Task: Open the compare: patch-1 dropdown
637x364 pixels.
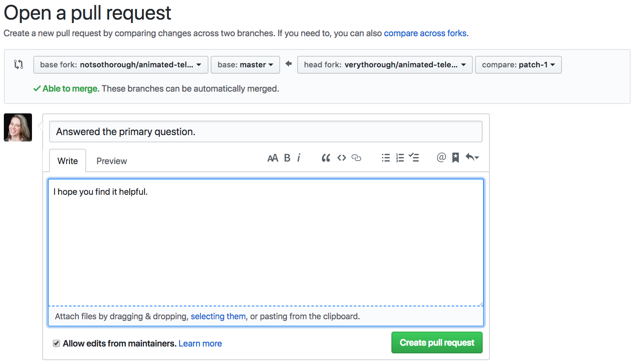Action: tap(518, 65)
